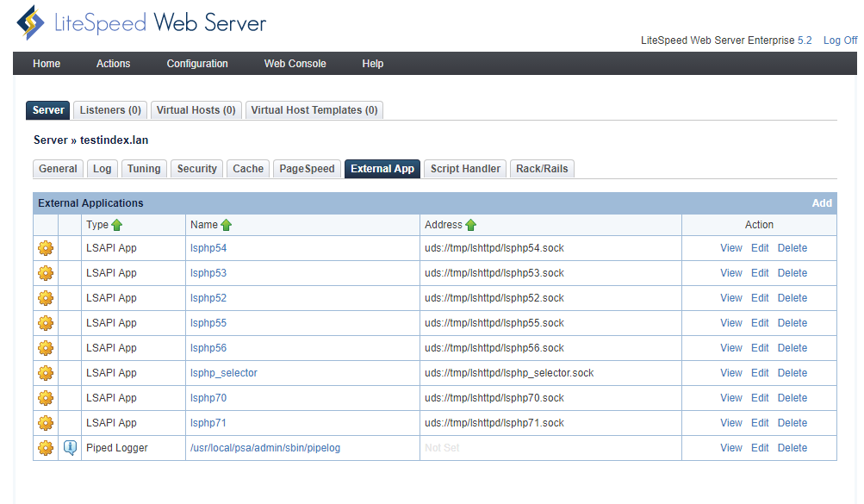
Task: Click Edit for lsphp54
Action: click(x=760, y=248)
